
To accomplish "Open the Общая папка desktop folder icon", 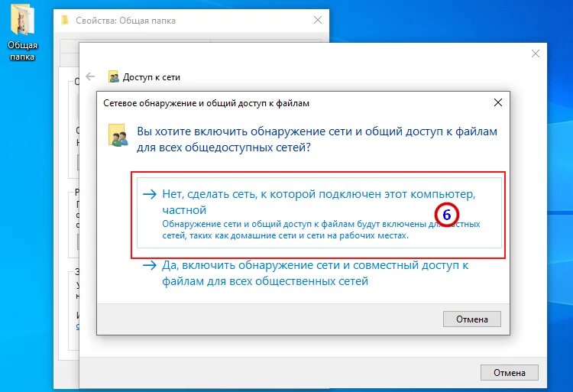I will point(22,32).
